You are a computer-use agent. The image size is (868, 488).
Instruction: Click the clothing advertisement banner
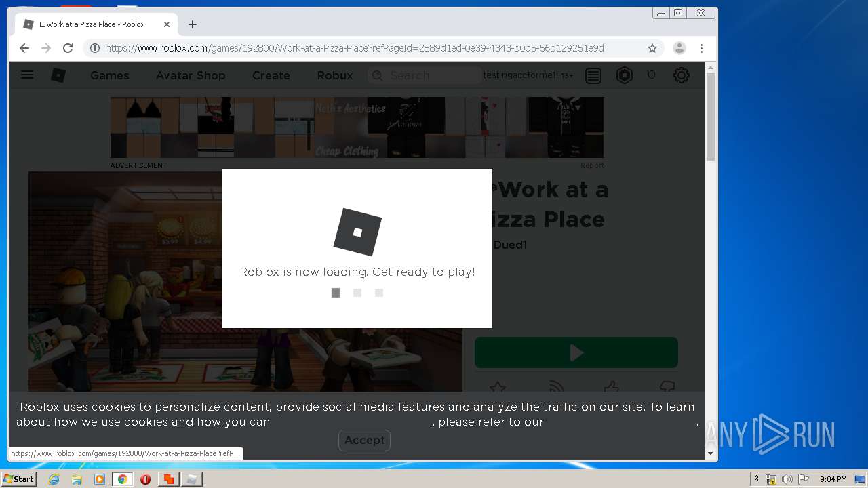coord(357,127)
